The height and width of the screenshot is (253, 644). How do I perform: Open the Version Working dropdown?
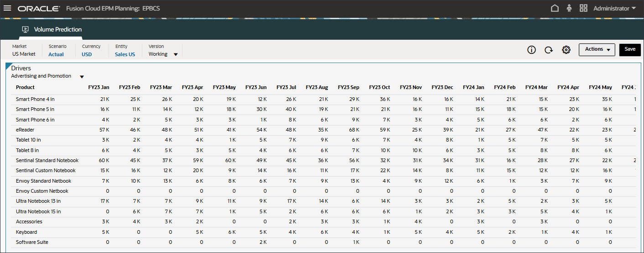point(163,54)
